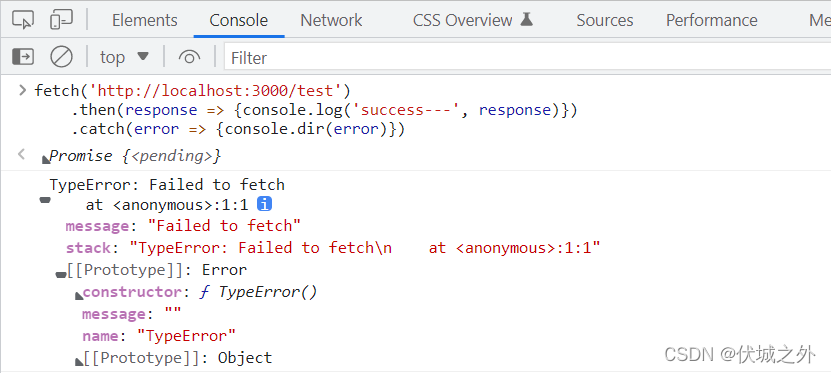Click the 'http://localhost:3000/test' URL string
The height and width of the screenshot is (373, 831).
pyautogui.click(x=215, y=91)
